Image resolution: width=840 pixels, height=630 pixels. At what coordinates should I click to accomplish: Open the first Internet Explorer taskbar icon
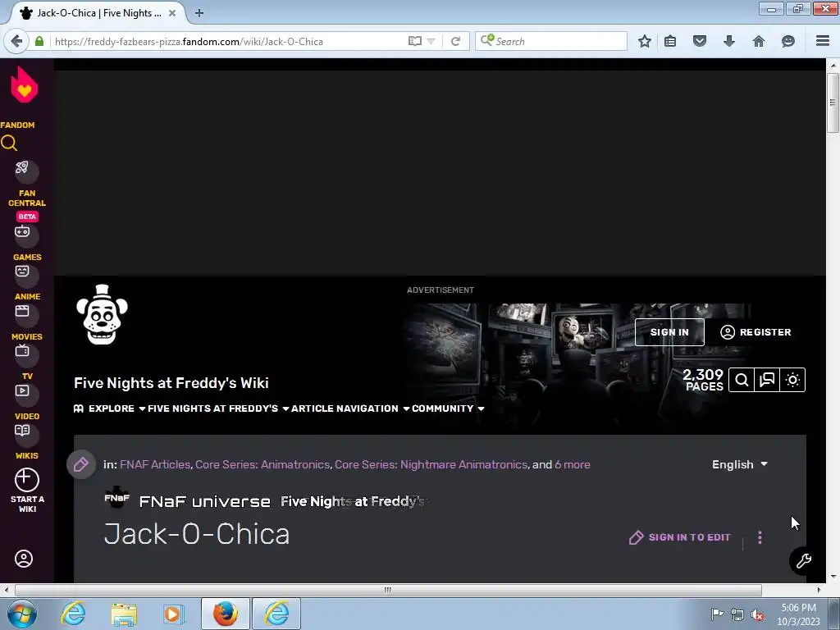coord(73,614)
